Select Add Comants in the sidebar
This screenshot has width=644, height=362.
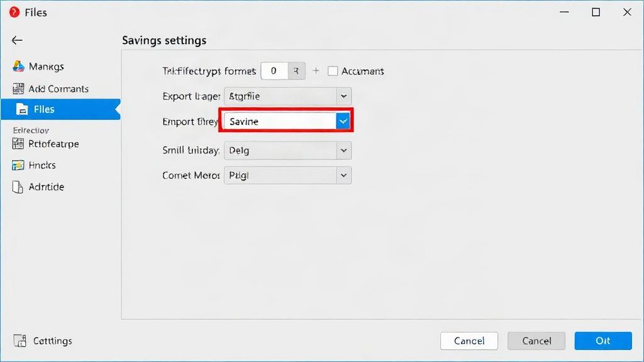click(50, 89)
